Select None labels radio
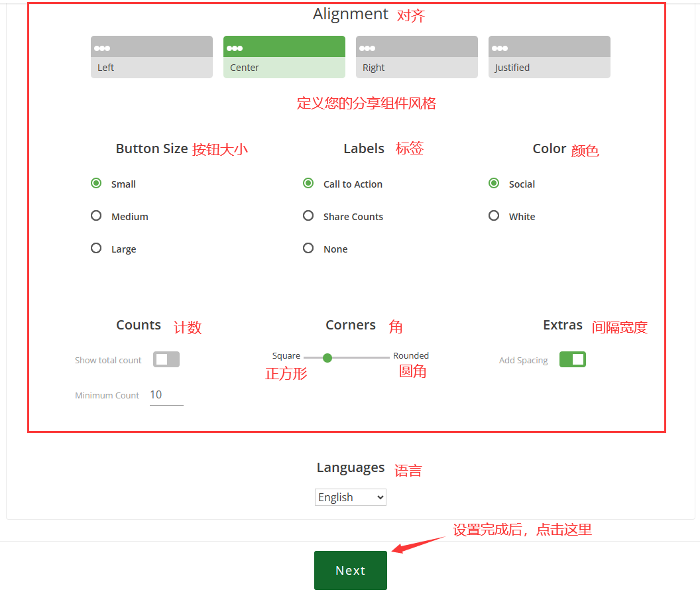This screenshot has height=594, width=700. (308, 248)
